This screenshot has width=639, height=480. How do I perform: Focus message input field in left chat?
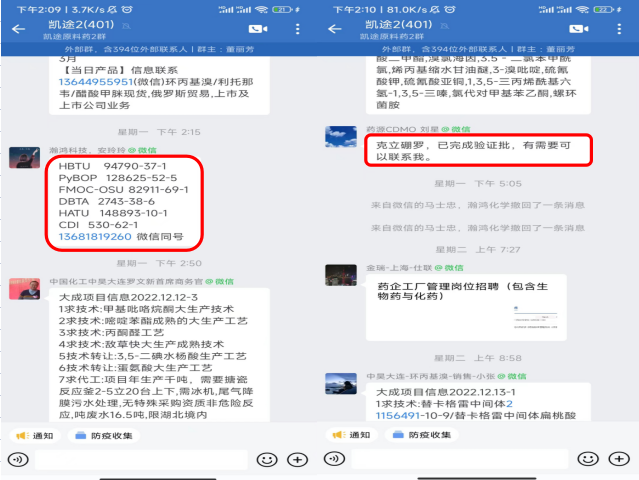click(x=141, y=460)
